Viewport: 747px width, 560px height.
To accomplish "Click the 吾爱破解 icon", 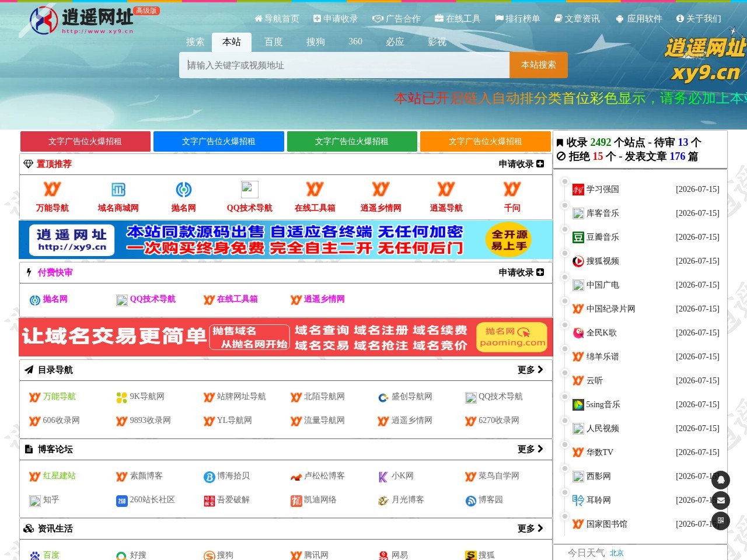I will click(x=209, y=501).
